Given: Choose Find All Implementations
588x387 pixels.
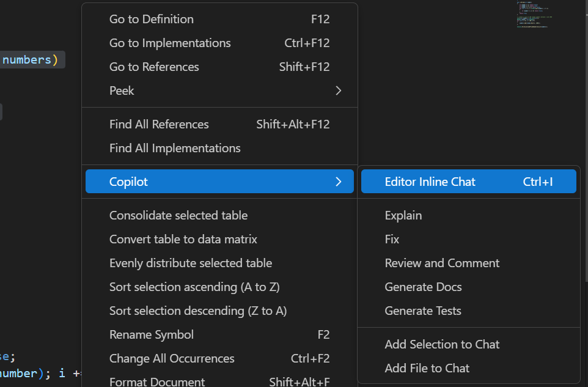Looking at the screenshot, I should click(x=175, y=148).
